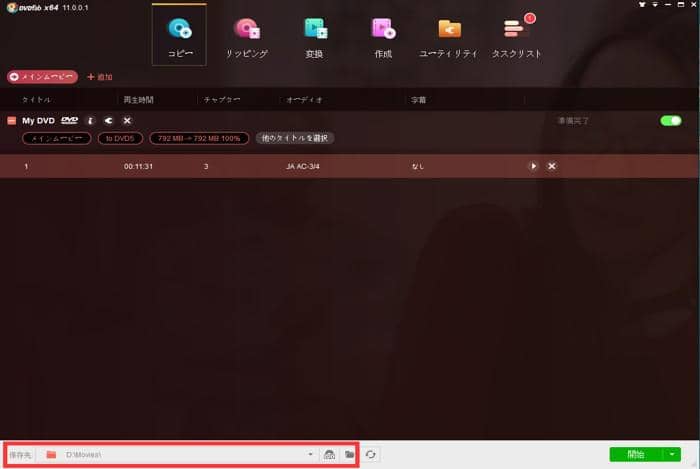This screenshot has height=469, width=700.
Task: Toggle the My DVD task enable switch
Action: point(671,121)
